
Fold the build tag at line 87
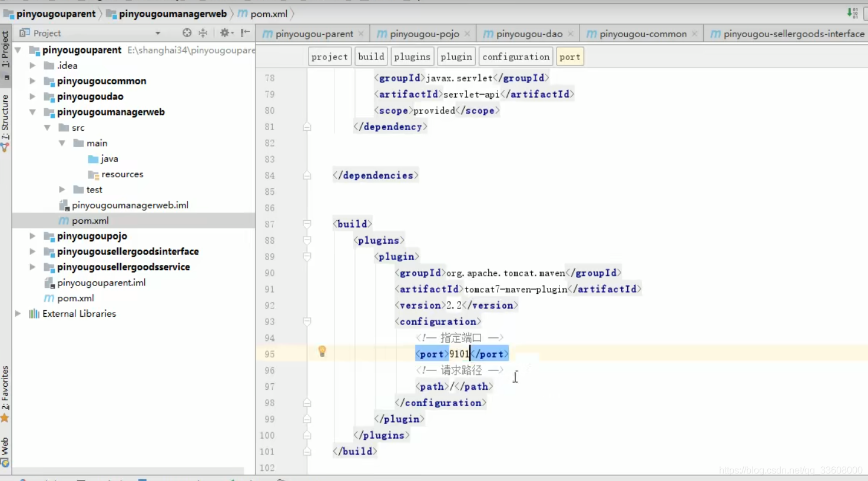[307, 224]
